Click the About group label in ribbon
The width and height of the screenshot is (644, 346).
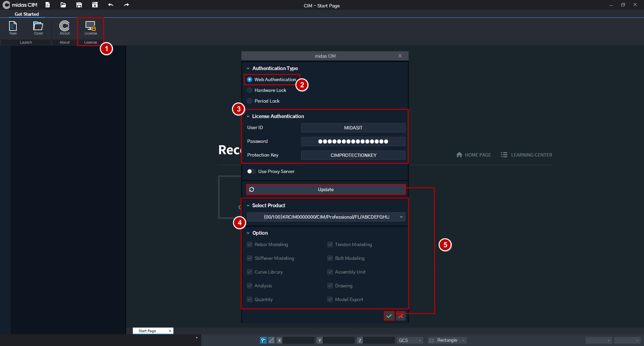65,42
